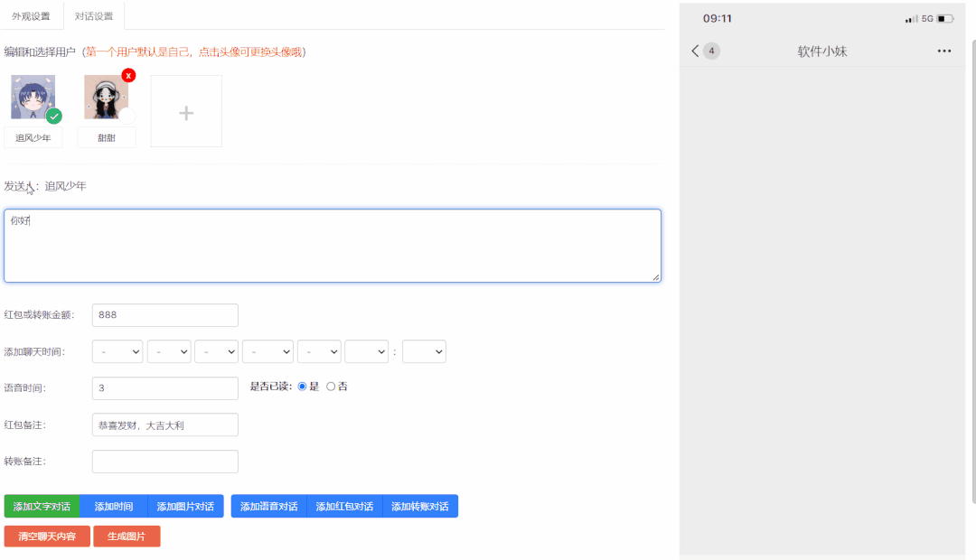Select 否 for the read status

click(331, 387)
